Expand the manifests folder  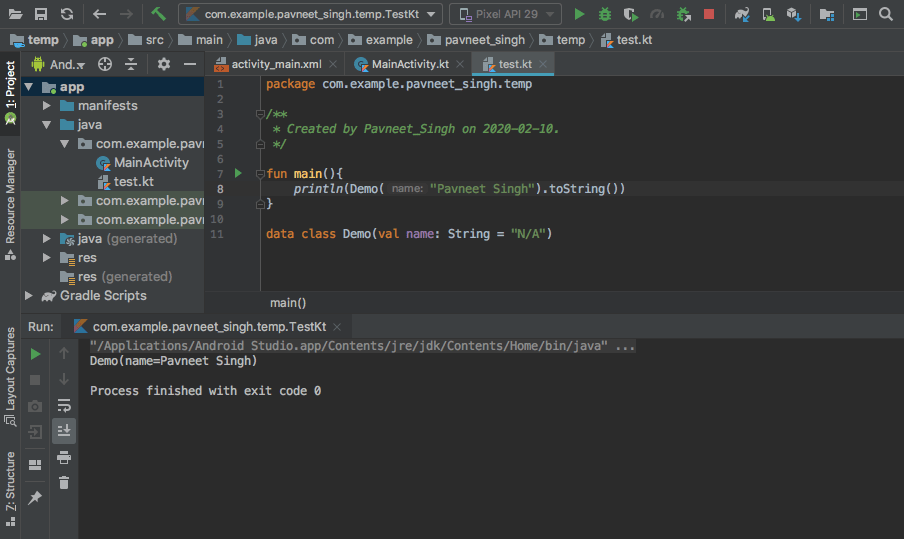(47, 106)
